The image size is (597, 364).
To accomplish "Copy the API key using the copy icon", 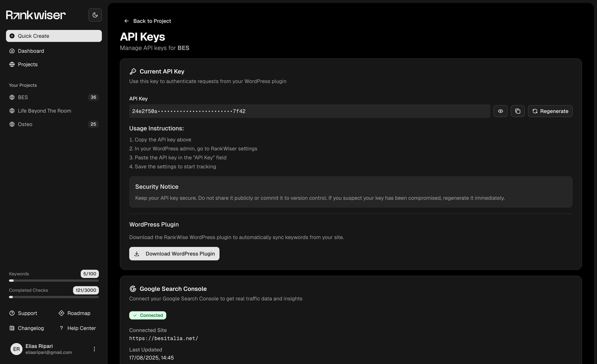I will tap(518, 111).
